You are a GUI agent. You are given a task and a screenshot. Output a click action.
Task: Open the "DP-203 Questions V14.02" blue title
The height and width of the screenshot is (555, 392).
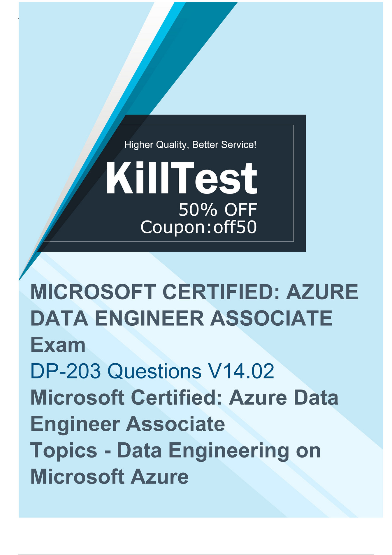click(x=152, y=371)
